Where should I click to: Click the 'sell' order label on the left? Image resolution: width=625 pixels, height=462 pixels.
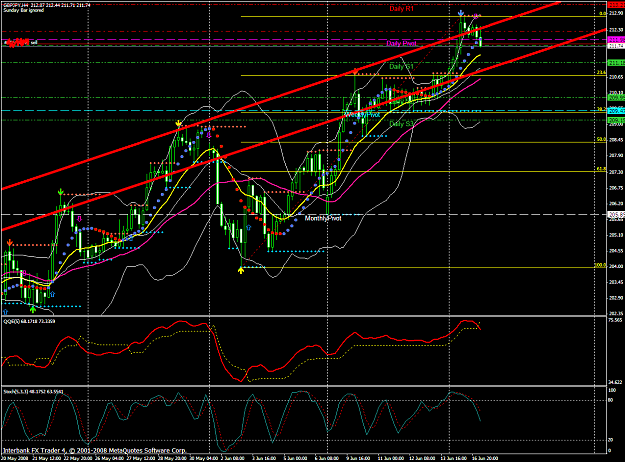34,42
